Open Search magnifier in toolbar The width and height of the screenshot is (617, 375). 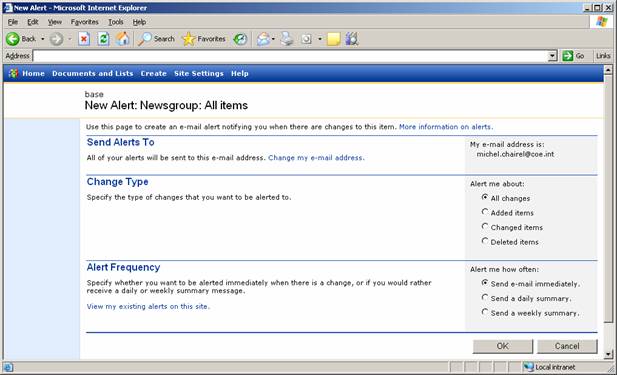[x=144, y=39]
